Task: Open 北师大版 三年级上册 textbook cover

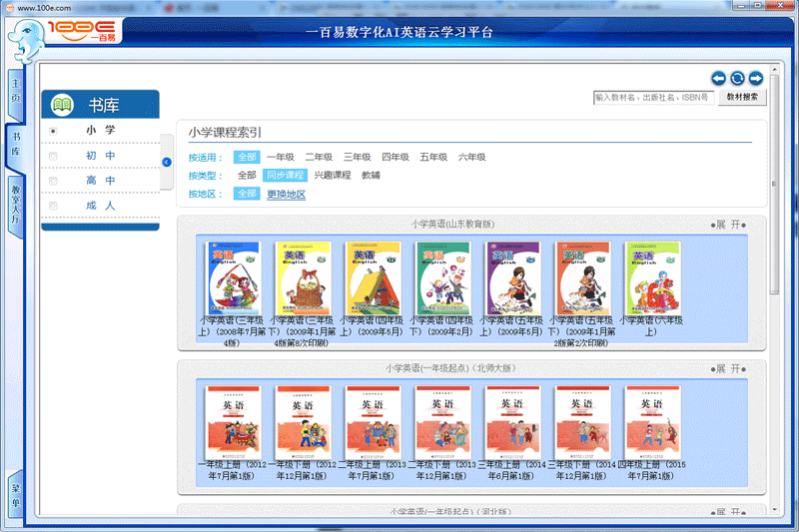Action: pyautogui.click(x=513, y=422)
